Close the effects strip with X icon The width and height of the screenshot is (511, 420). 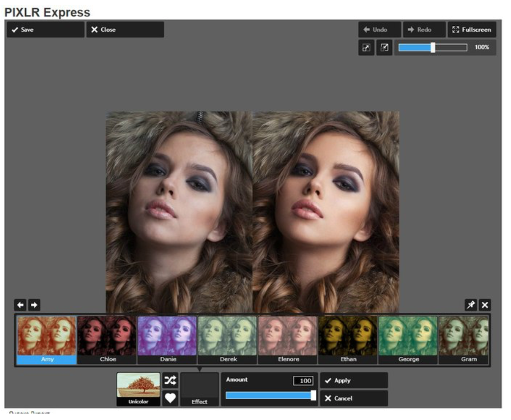[485, 305]
